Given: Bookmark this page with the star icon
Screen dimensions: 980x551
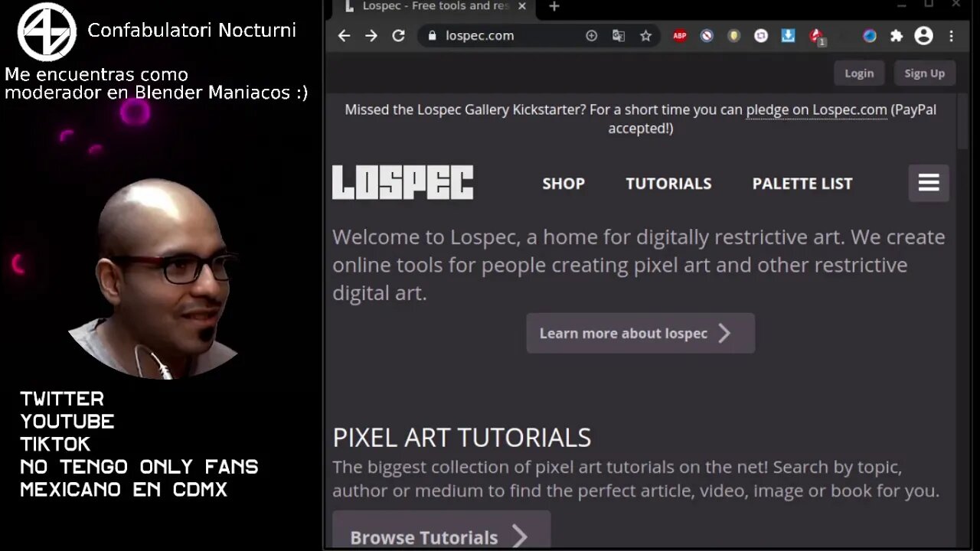Looking at the screenshot, I should pyautogui.click(x=645, y=35).
